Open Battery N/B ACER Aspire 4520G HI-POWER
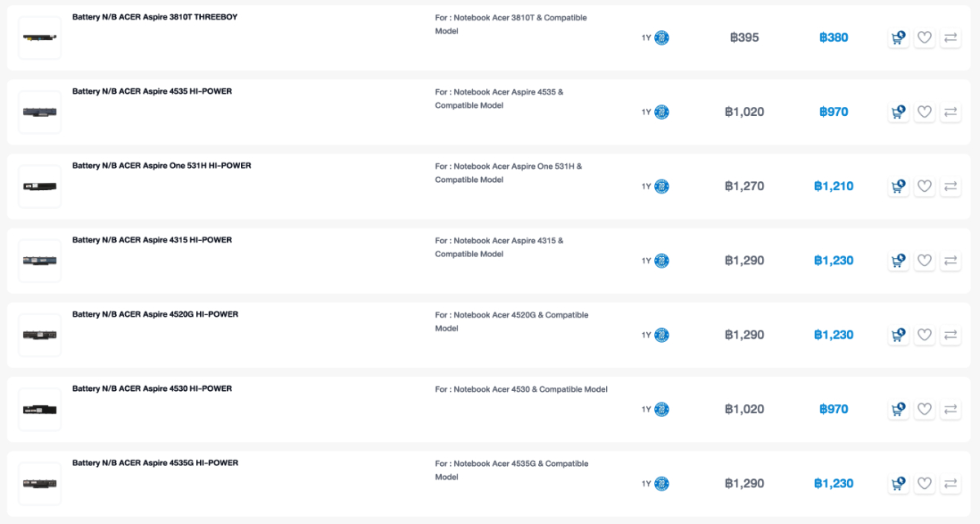This screenshot has height=524, width=980. [155, 314]
